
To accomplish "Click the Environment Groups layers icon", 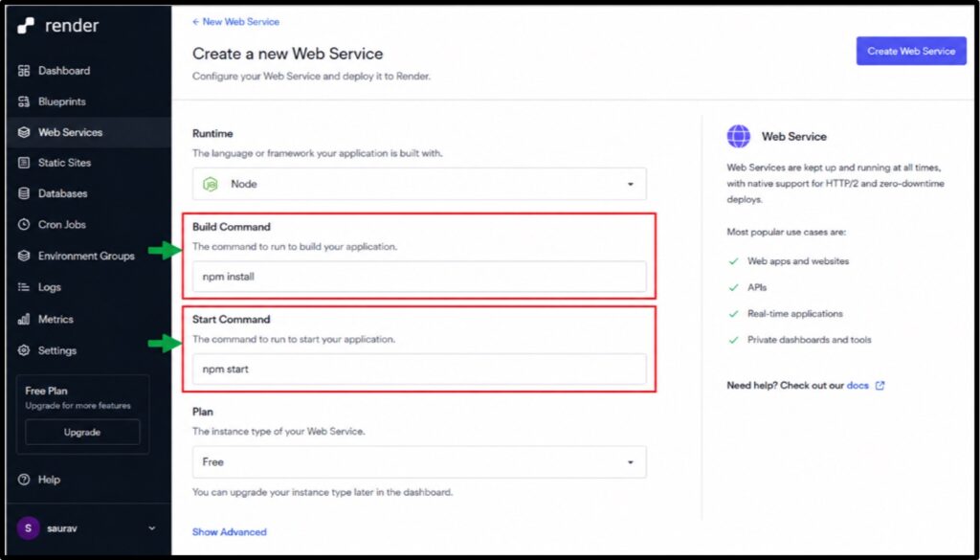I will point(24,256).
